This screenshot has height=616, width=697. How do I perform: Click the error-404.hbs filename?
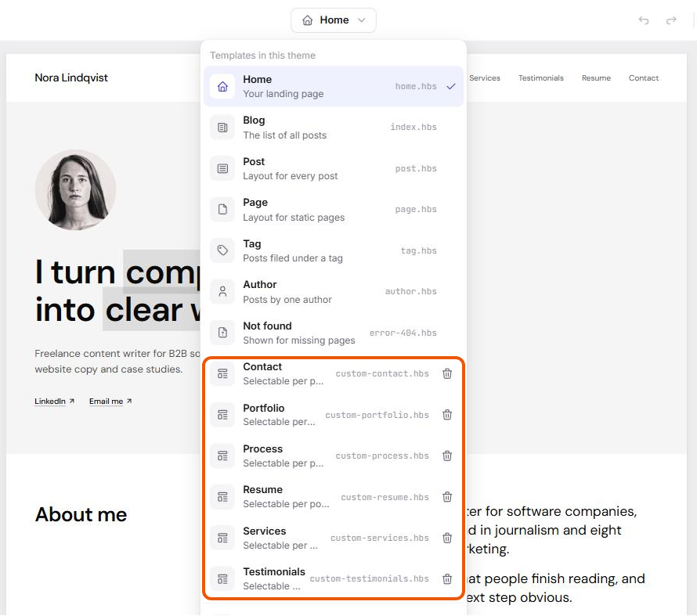403,333
